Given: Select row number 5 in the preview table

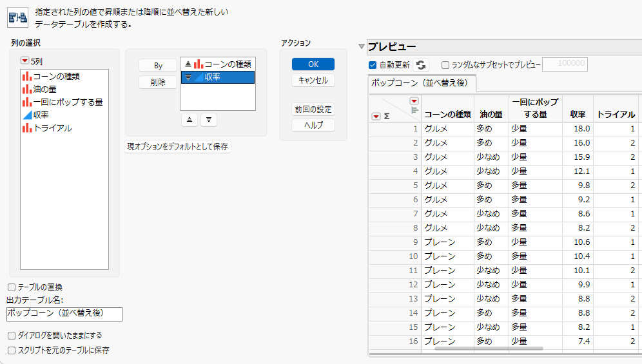Looking at the screenshot, I should click(x=394, y=185).
